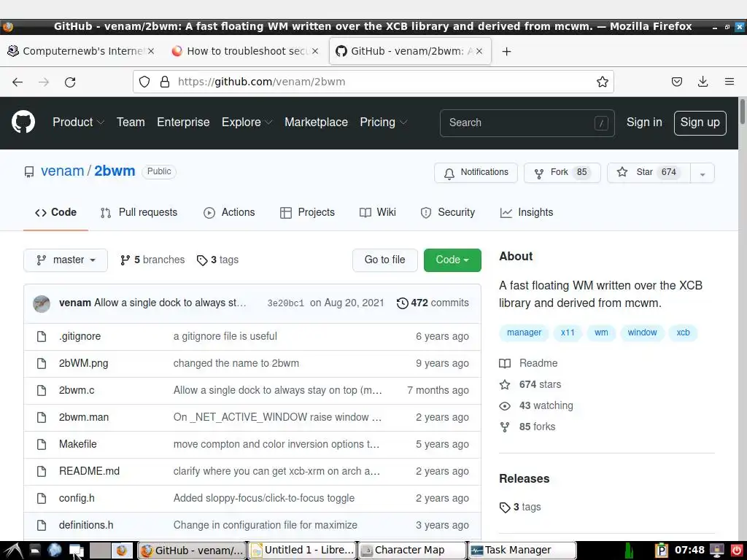The height and width of the screenshot is (560, 747).
Task: Switch to Untitled 1 - Libre... in taskbar
Action: 302,551
